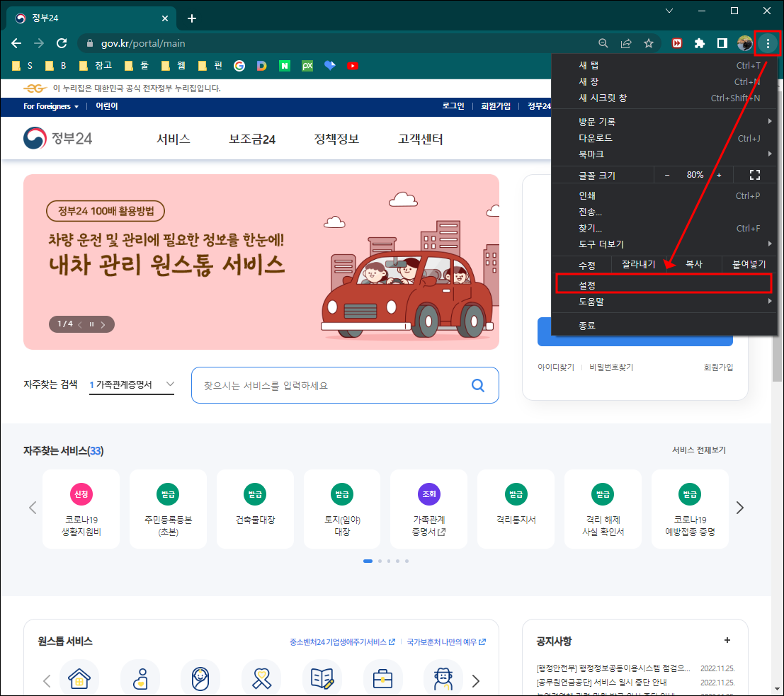Open the 코로나19 생활지원비 신청 service icon
Viewport: 784px width, 696px height.
[81, 508]
